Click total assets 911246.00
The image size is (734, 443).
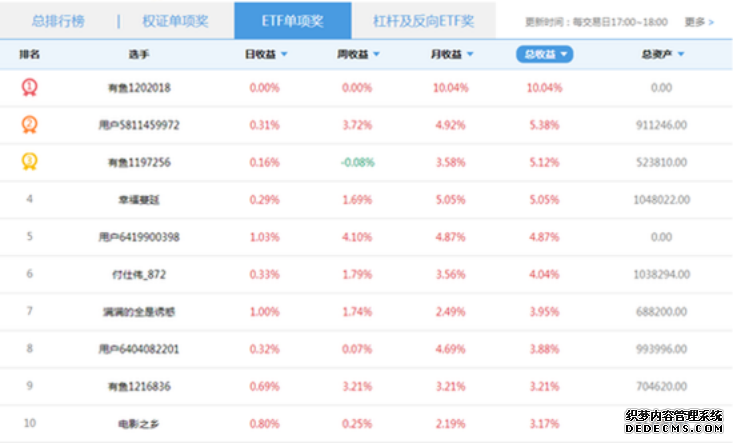pyautogui.click(x=661, y=125)
